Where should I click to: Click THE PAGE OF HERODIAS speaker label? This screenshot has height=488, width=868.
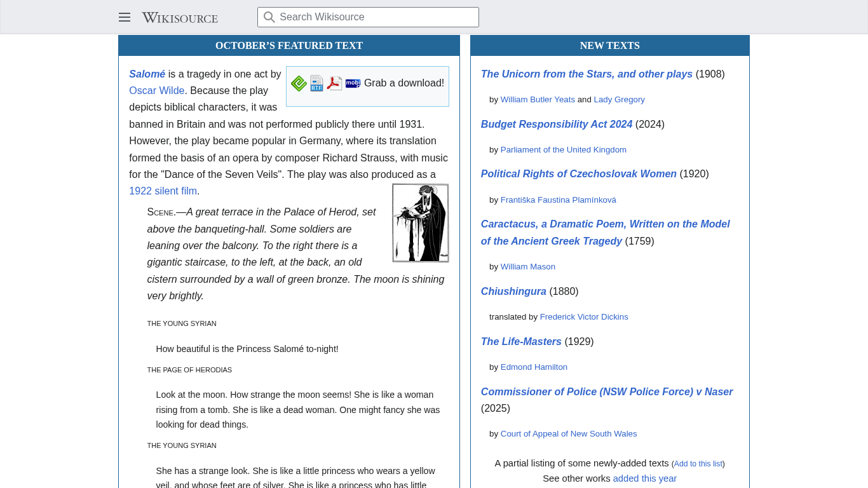click(189, 370)
